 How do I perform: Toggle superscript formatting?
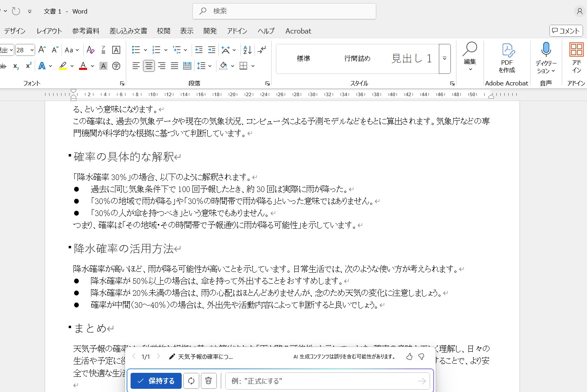point(28,66)
